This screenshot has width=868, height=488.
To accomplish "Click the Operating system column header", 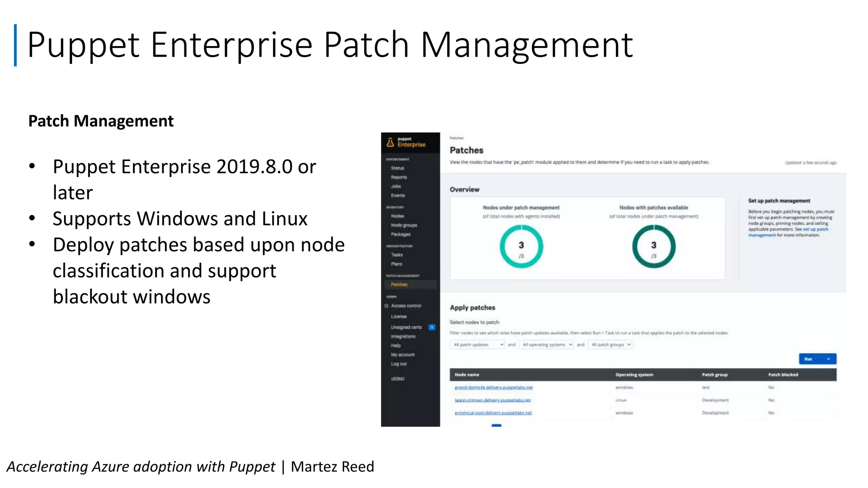I will [x=634, y=375].
